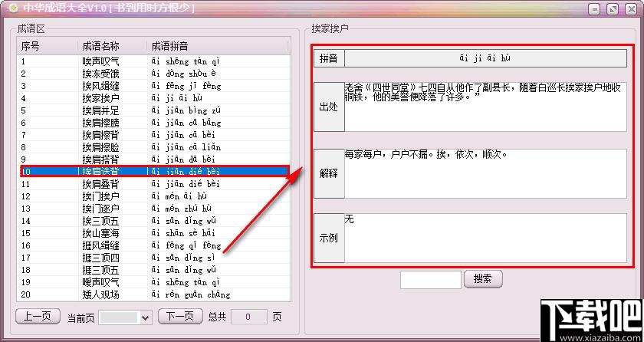The width and height of the screenshot is (644, 342).
Task: Click the 下一页 next page button
Action: tap(180, 316)
